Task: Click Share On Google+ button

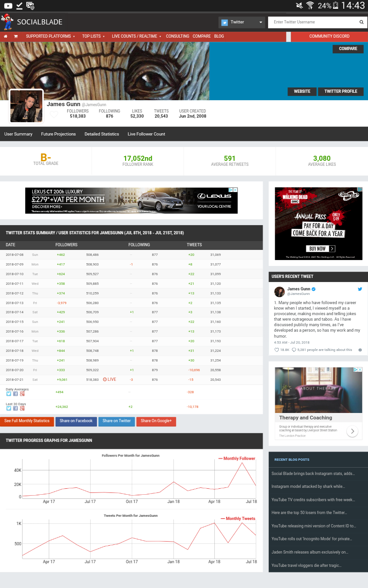Action: coord(156,421)
